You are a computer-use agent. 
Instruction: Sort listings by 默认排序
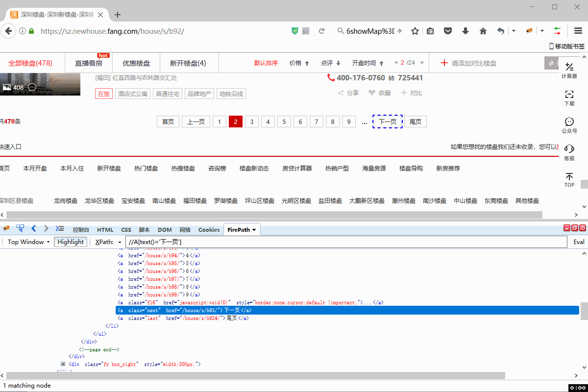pyautogui.click(x=266, y=63)
